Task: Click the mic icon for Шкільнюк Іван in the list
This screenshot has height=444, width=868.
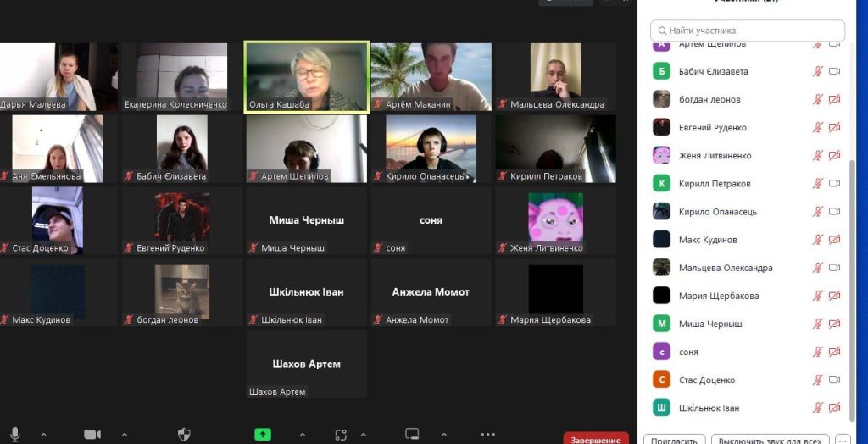Action: tap(818, 408)
